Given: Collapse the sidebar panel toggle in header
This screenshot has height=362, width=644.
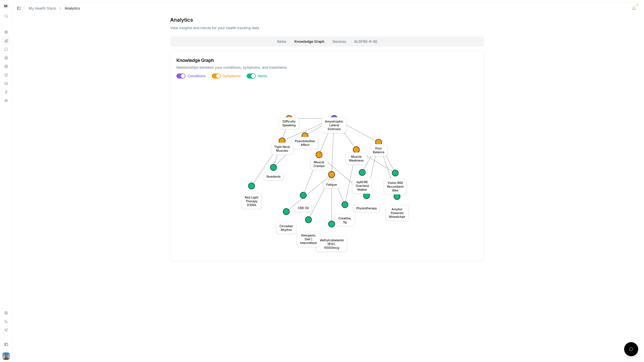Looking at the screenshot, I should click(x=19, y=8).
